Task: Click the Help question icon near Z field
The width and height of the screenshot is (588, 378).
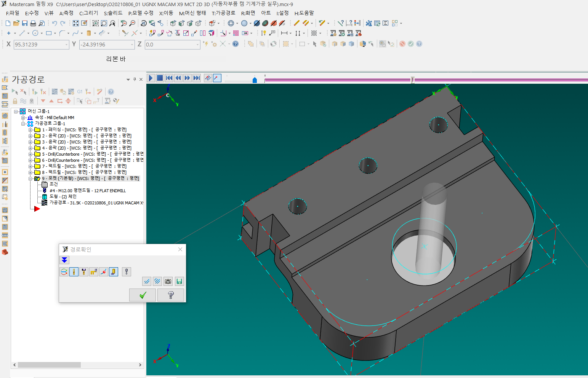Action: (236, 44)
